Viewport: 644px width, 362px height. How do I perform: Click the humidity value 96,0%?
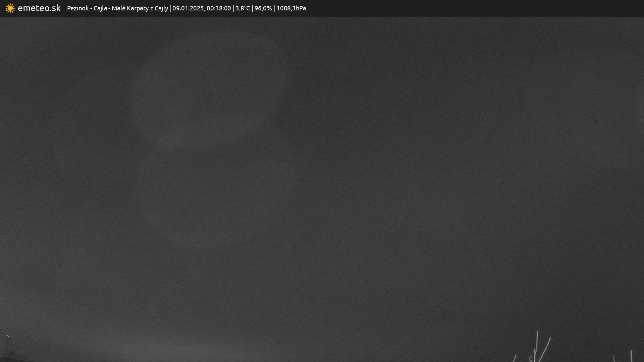coord(263,8)
